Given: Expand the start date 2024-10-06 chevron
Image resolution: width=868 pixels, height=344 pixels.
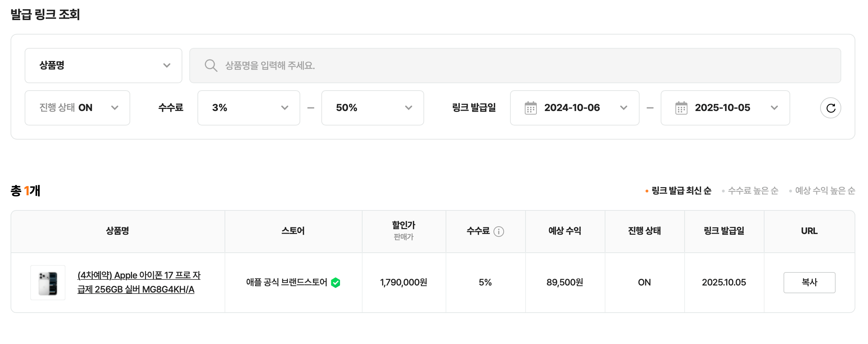Looking at the screenshot, I should click(x=624, y=108).
